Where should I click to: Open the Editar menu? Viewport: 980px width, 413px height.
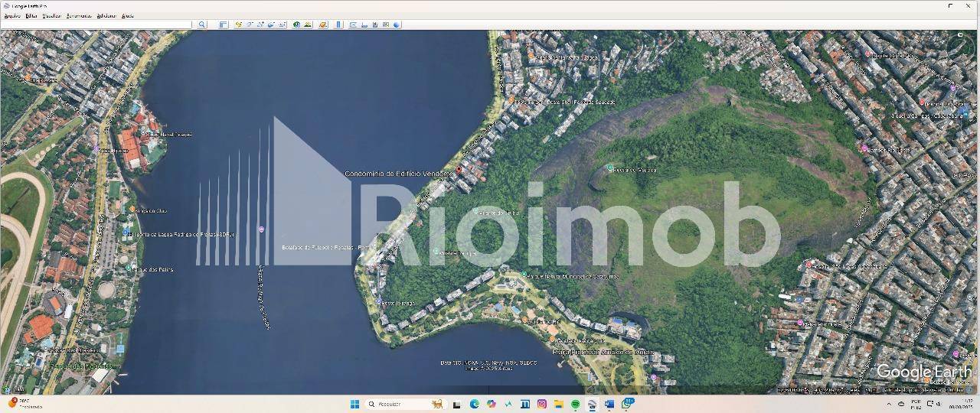click(x=31, y=15)
